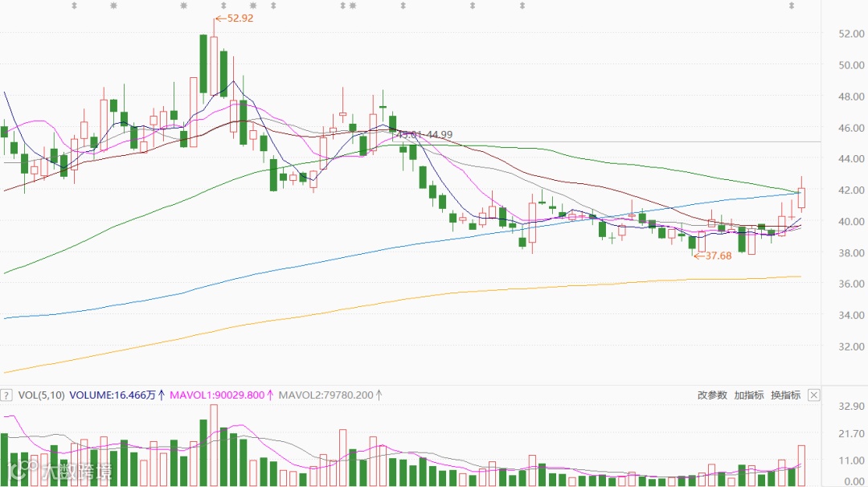Click the tallest volume bar under the peak
Viewport: 868px width, 487px height.
coord(214,445)
